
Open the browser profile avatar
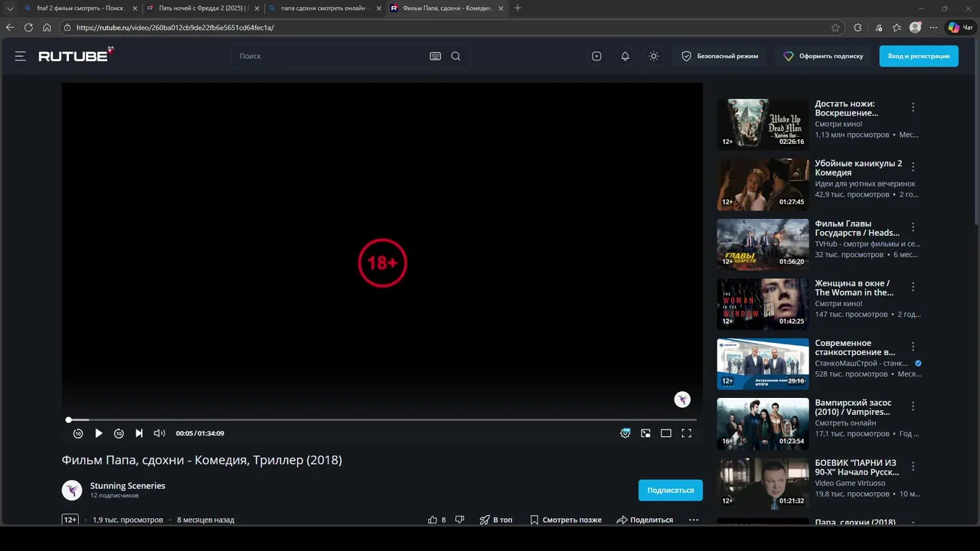[915, 28]
